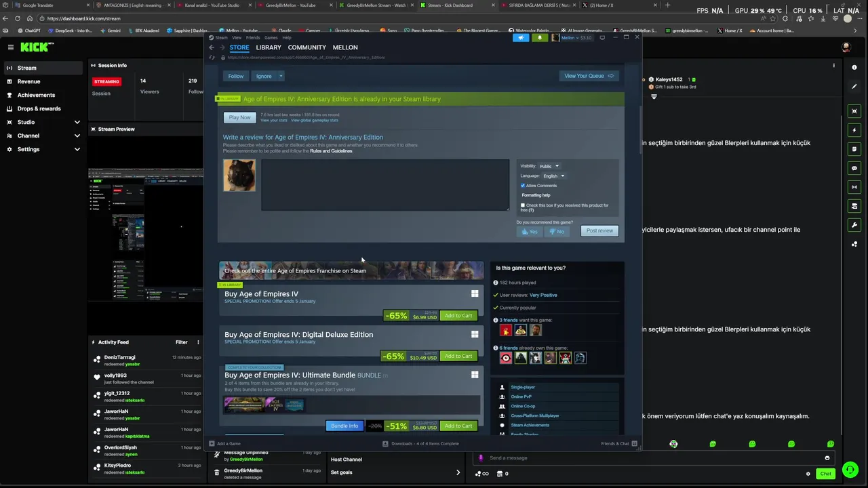Screen dimensions: 868x488
Task: Switch to Steam LIBRARY tab
Action: point(269,47)
